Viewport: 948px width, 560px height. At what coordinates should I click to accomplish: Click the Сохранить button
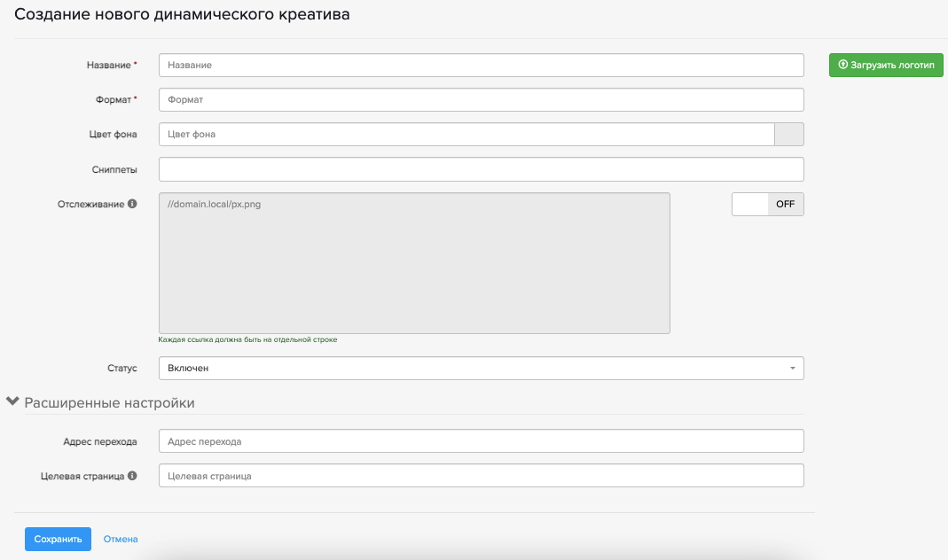point(58,539)
